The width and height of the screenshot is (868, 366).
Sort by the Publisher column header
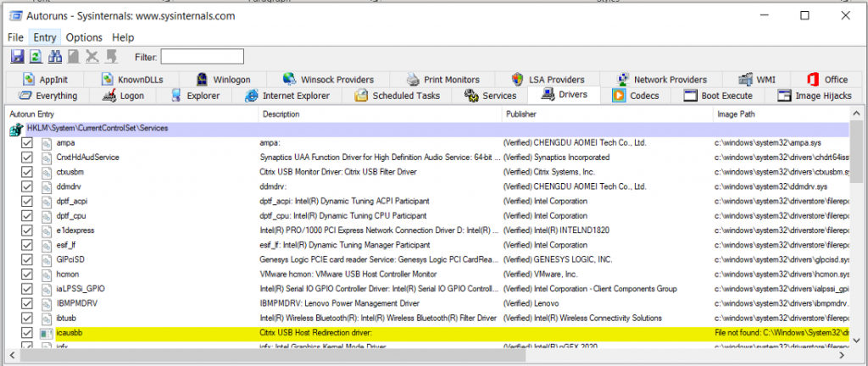(607, 114)
